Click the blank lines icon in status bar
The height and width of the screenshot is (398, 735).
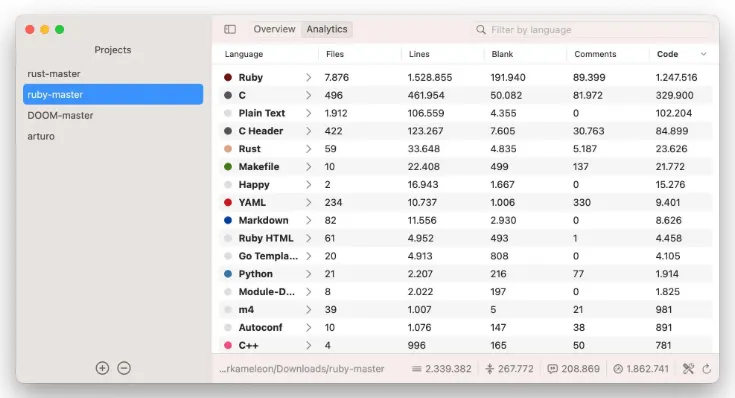pyautogui.click(x=489, y=369)
